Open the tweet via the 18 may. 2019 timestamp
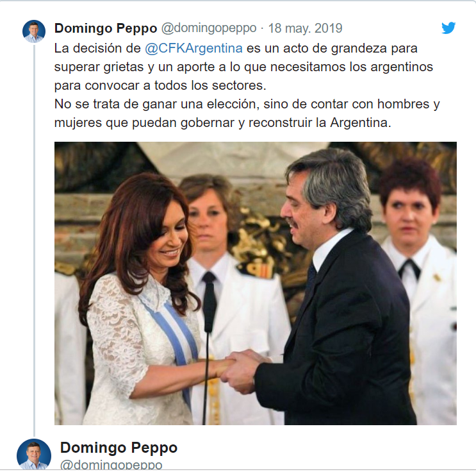 click(306, 28)
